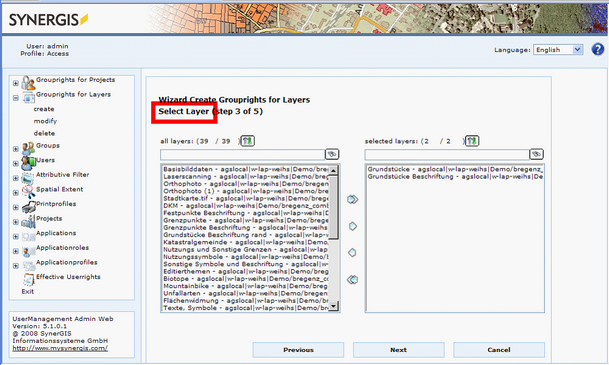609x365 pixels.
Task: Expand the Applicationroles tree node
Action: [x=16, y=251]
